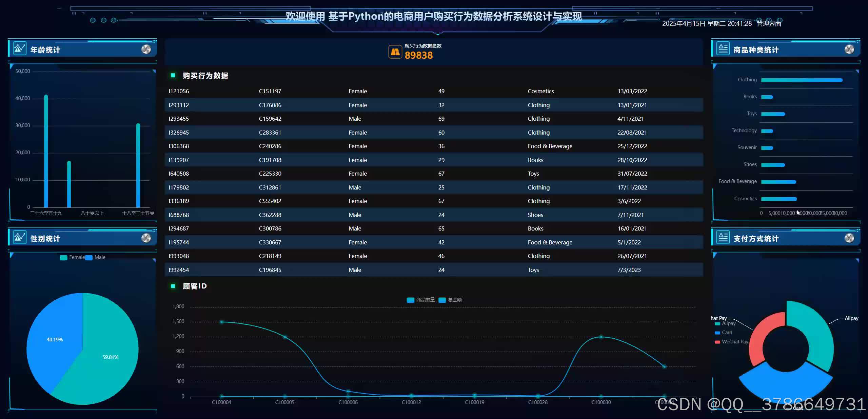Click the list icon beside 商品种类统计 title
The height and width of the screenshot is (419, 868).
[x=723, y=48]
